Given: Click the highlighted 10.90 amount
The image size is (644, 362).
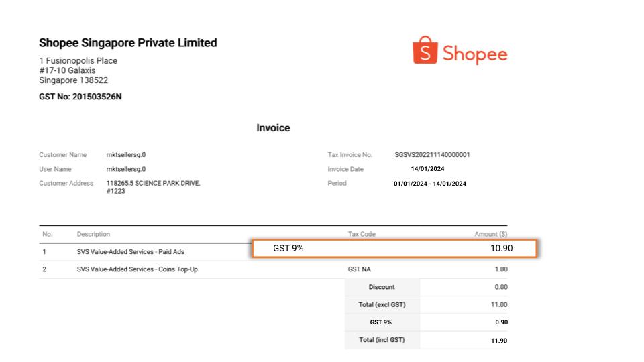Looking at the screenshot, I should (501, 249).
